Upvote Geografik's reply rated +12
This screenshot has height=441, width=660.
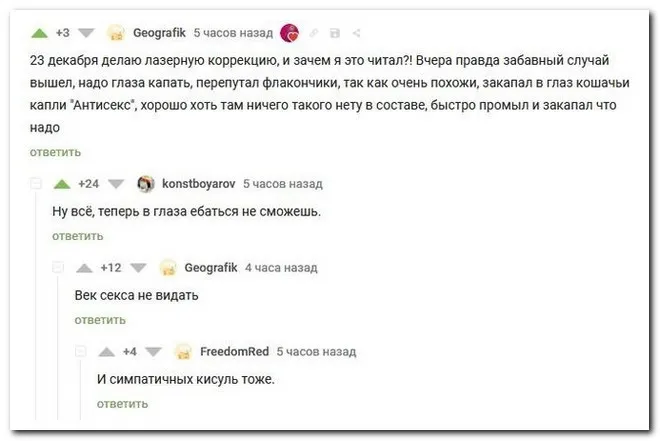click(x=84, y=268)
